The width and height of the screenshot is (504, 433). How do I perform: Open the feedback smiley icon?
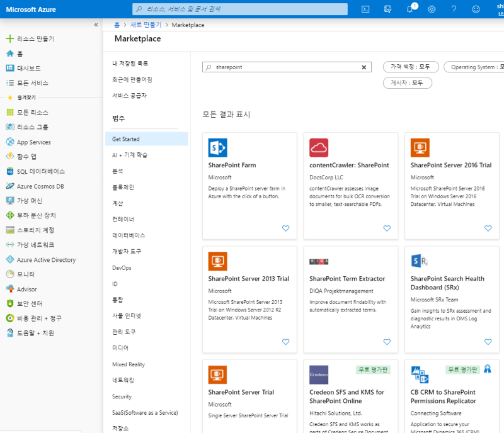(476, 9)
